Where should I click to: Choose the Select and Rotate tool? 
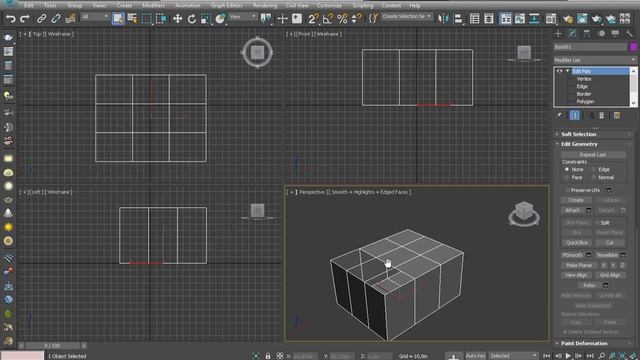pos(192,19)
